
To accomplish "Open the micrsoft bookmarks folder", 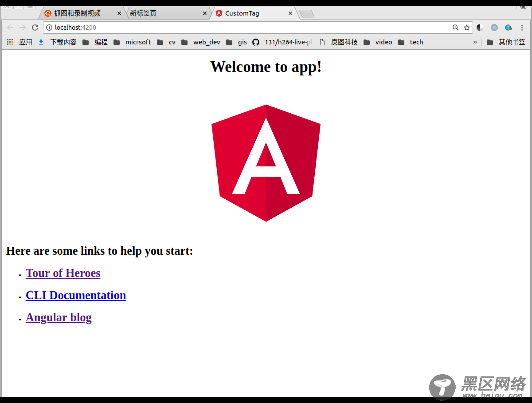I will 132,42.
